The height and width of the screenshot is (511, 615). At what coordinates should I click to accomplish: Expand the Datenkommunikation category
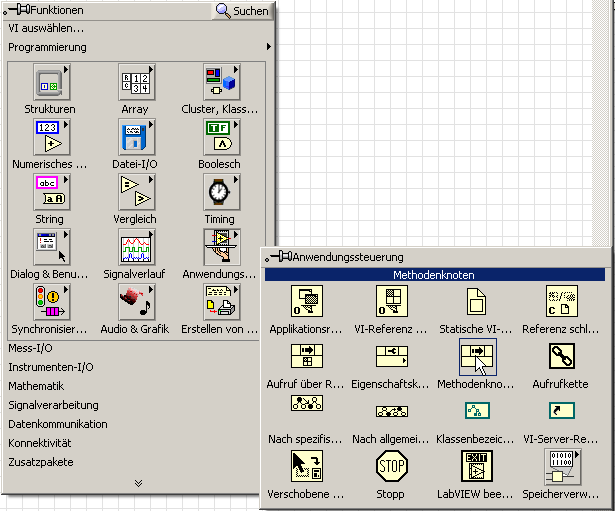[x=58, y=424]
